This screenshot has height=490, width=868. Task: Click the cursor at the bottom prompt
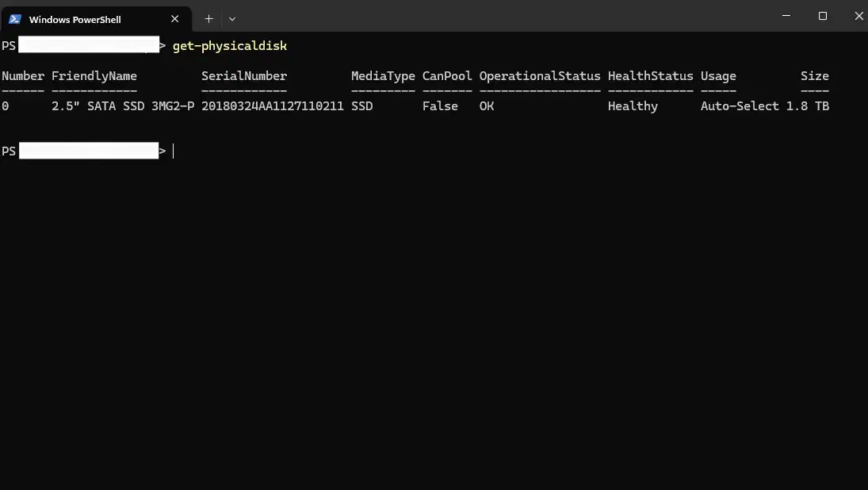pyautogui.click(x=174, y=151)
